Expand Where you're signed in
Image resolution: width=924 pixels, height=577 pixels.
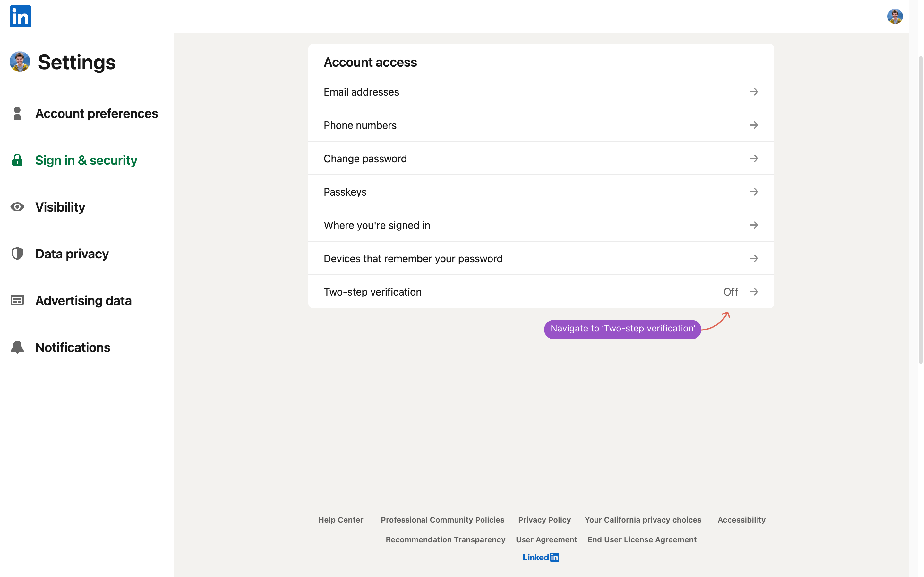[754, 225]
